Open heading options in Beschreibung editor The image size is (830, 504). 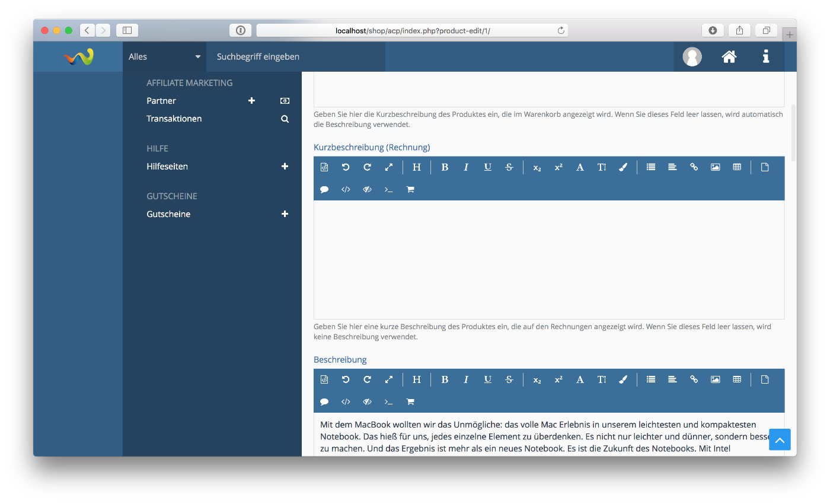[417, 379]
